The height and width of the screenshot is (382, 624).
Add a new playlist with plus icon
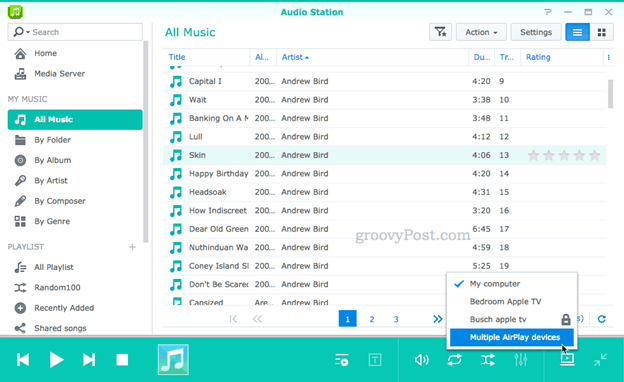pyautogui.click(x=133, y=247)
